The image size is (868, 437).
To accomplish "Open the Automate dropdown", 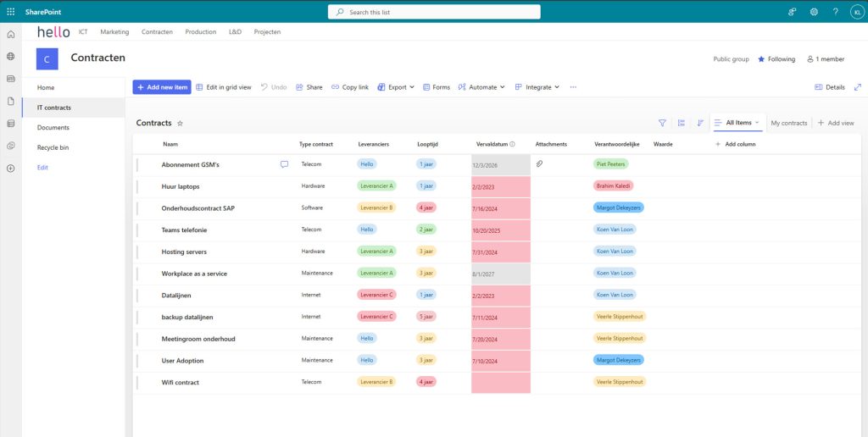I will (x=481, y=87).
